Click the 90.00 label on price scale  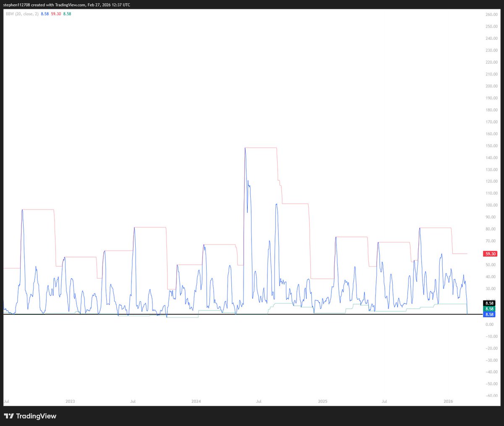491,217
